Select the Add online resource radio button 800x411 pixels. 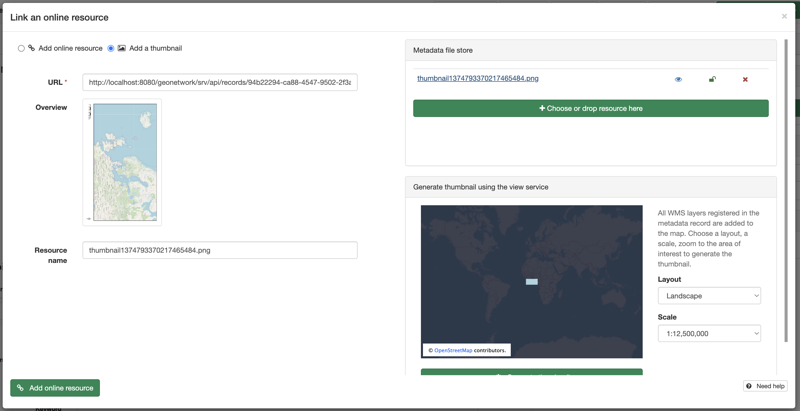point(21,48)
